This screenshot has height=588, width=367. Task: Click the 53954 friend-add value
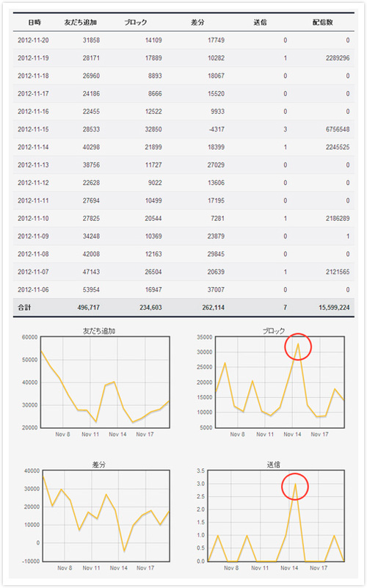click(x=91, y=290)
